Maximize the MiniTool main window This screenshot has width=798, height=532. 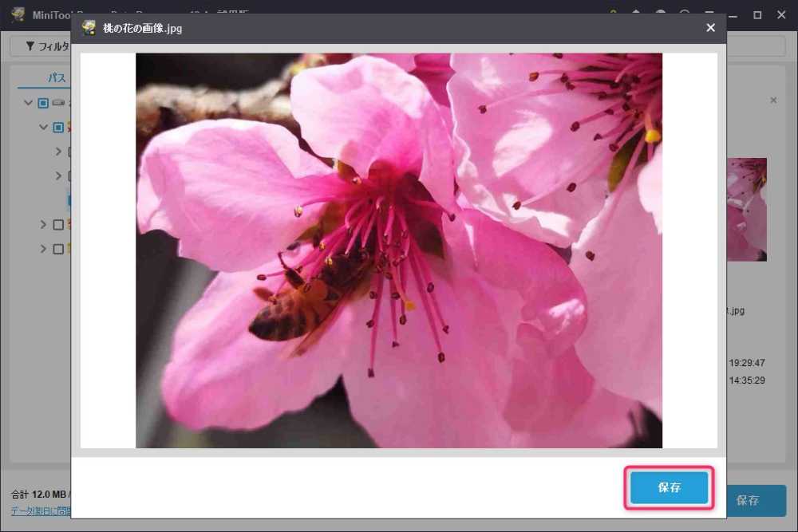[x=757, y=14]
